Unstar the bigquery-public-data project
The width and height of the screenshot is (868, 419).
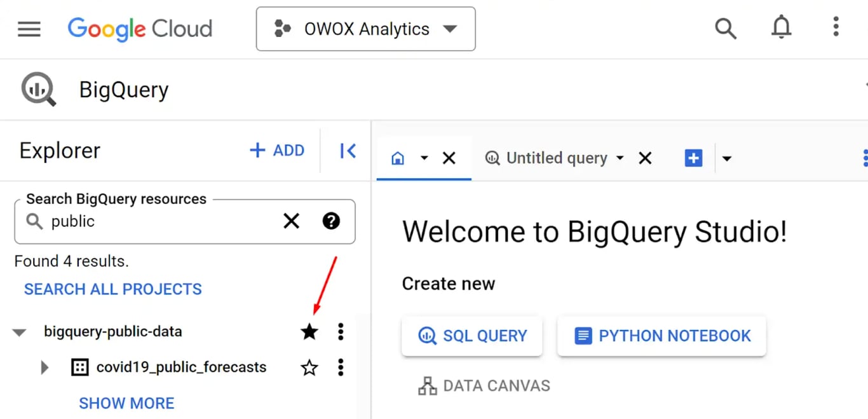click(x=309, y=331)
